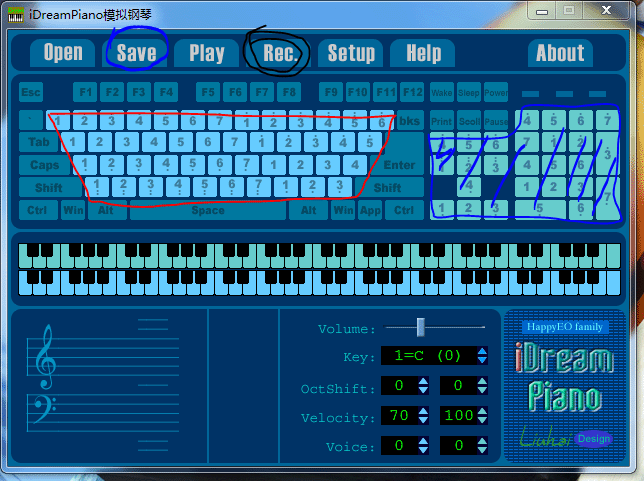Image resolution: width=644 pixels, height=481 pixels.
Task: Adjust the Volume slider handle
Action: [x=420, y=327]
